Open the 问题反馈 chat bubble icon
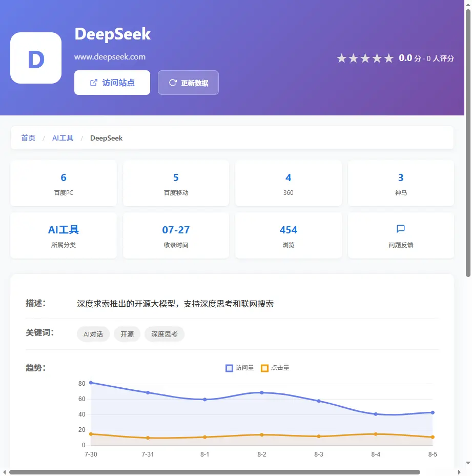Screen dimensions: 472x476 pos(400,229)
